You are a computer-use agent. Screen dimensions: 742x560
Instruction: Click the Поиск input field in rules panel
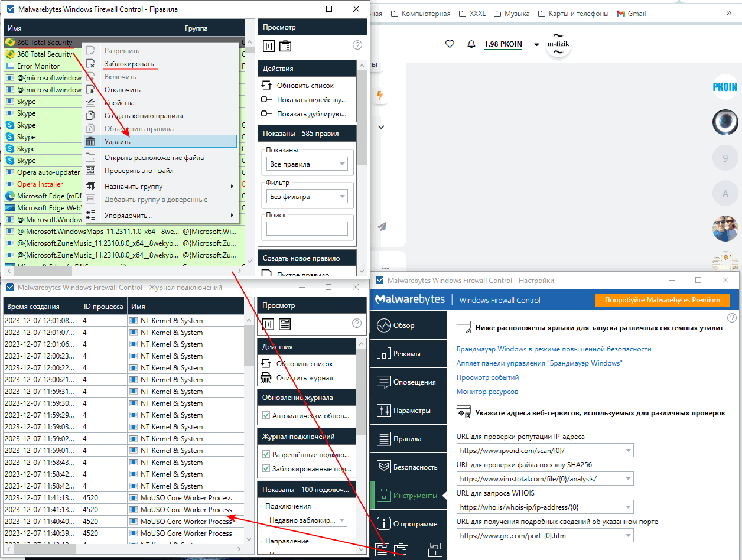(307, 229)
